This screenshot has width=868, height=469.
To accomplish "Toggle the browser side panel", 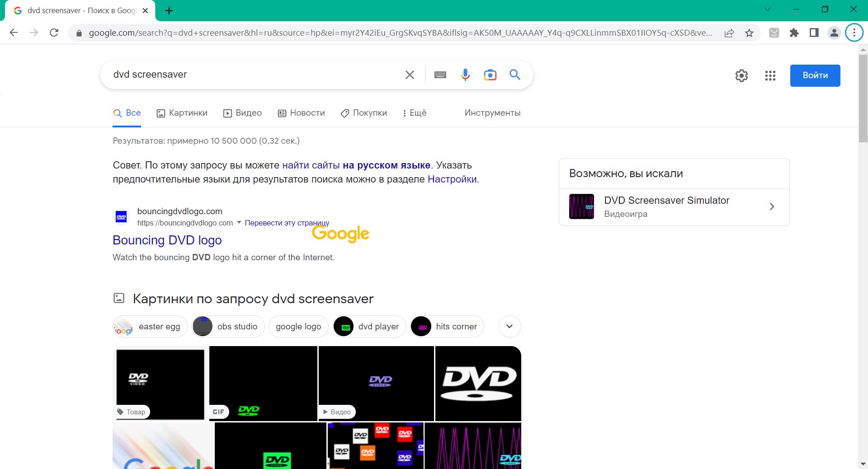I will point(814,33).
